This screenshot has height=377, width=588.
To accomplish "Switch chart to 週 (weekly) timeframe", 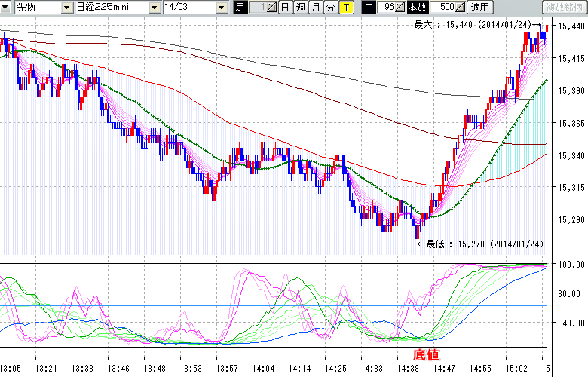I will click(300, 8).
